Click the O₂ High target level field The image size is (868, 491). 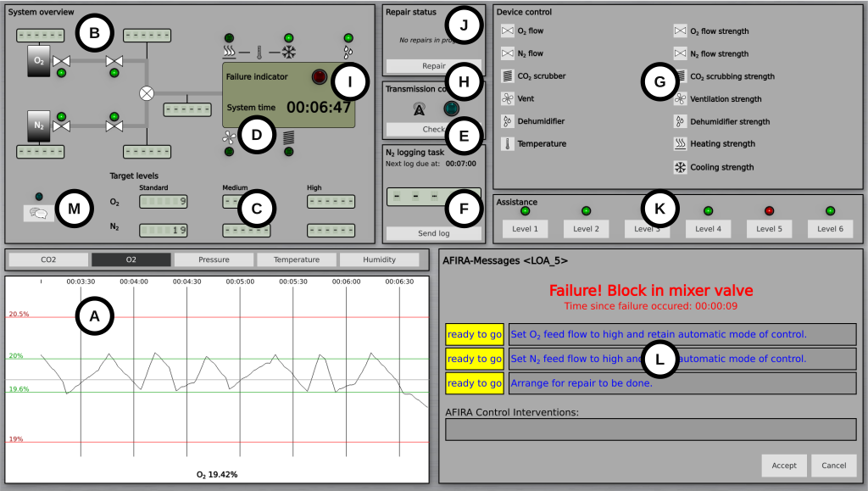331,202
